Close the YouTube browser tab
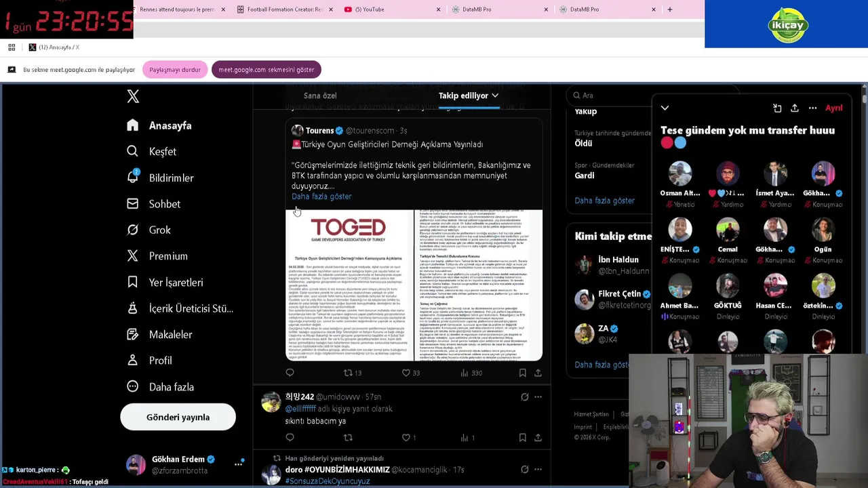Screen dimensions: 868x488 pyautogui.click(x=438, y=9)
